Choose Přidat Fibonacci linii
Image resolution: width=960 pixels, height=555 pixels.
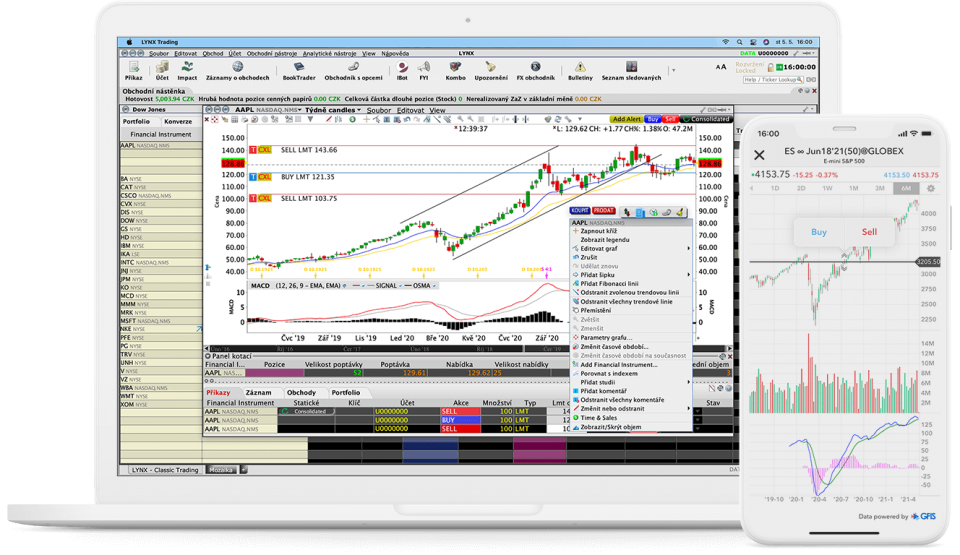coord(631,284)
